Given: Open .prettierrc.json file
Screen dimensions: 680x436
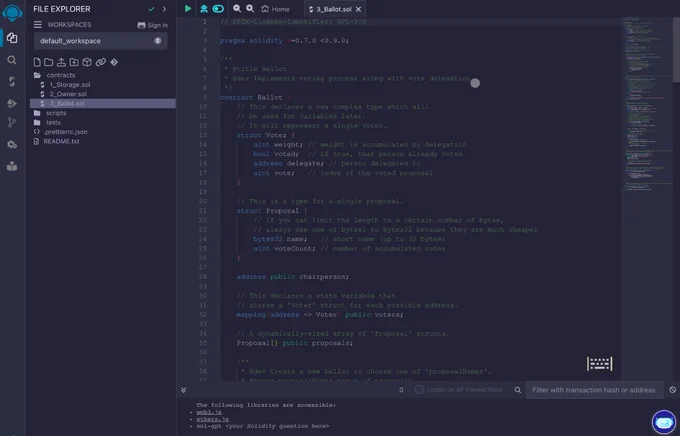Looking at the screenshot, I should [x=65, y=131].
